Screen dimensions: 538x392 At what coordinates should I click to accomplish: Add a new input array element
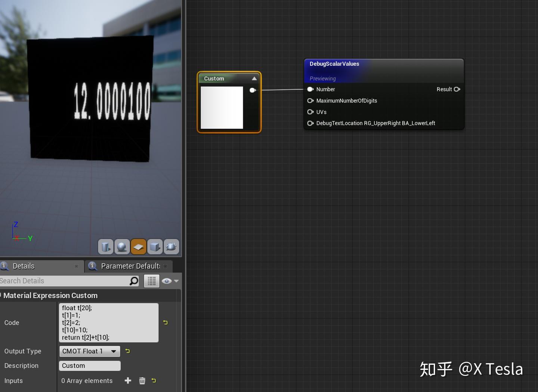click(128, 380)
